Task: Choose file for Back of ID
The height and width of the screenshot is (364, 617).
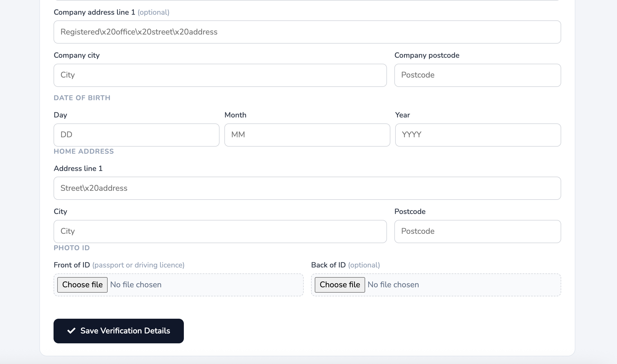Action: click(x=340, y=285)
